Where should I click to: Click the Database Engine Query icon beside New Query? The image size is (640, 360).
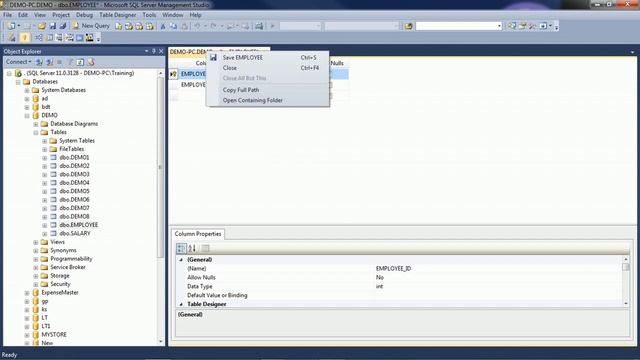coord(118,26)
